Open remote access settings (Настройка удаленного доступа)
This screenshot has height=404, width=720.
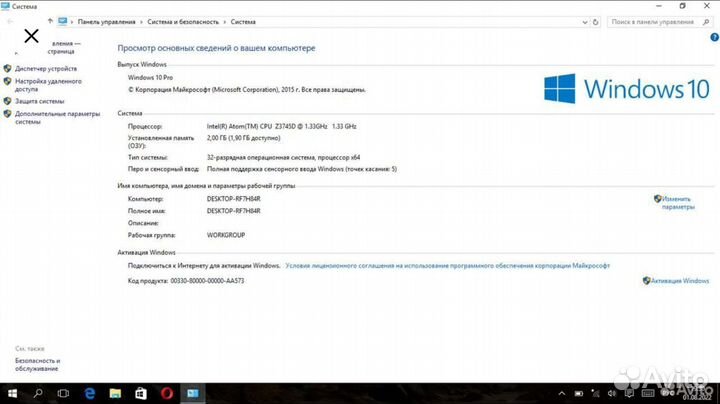[x=48, y=85]
